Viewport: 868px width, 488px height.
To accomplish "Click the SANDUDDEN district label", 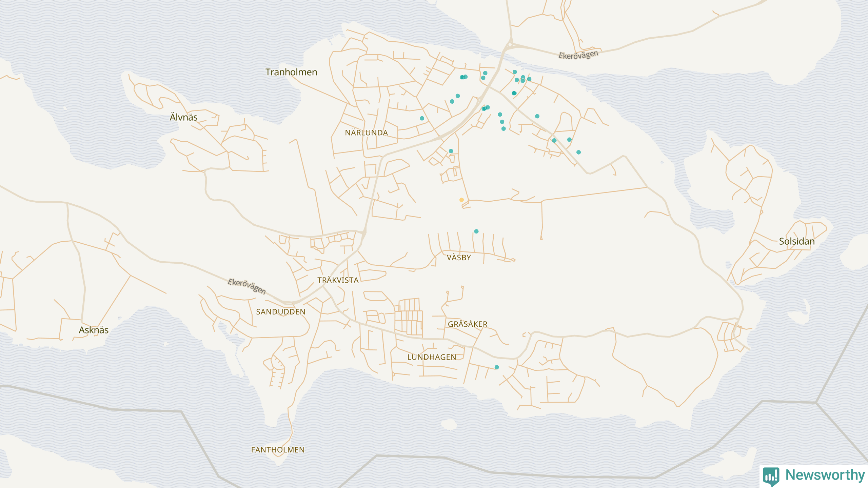I will (x=280, y=312).
